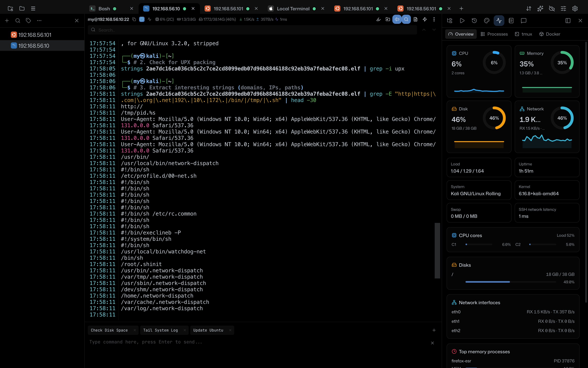Copy the my@192.168.56.10:22 host address
The width and height of the screenshot is (588, 368).
coord(134,19)
